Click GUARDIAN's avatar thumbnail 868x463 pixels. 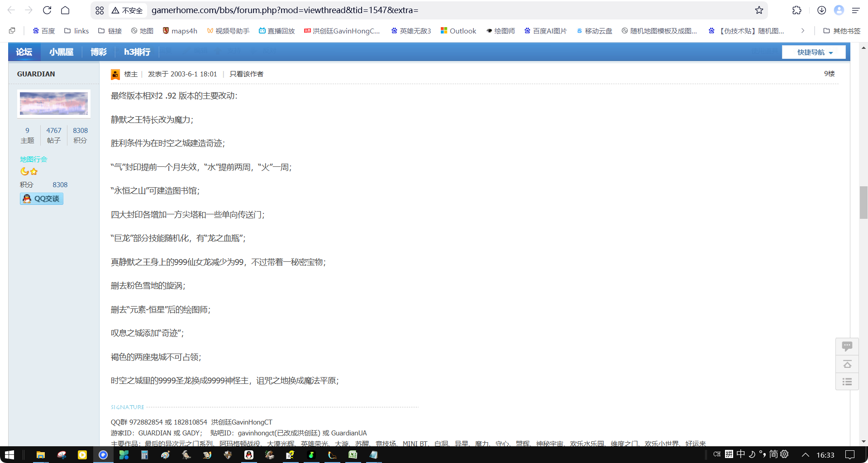(x=53, y=104)
